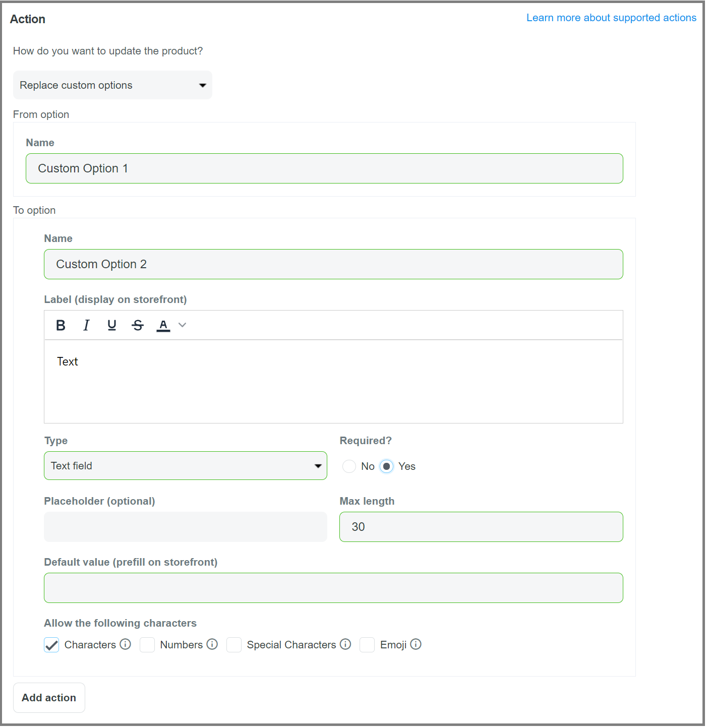Apply underline formatting to label text
The height and width of the screenshot is (728, 707).
[x=112, y=326]
